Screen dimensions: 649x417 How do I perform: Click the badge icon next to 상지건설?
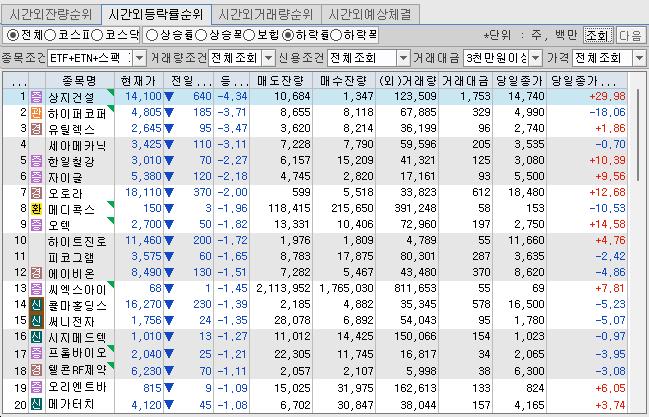(36, 97)
